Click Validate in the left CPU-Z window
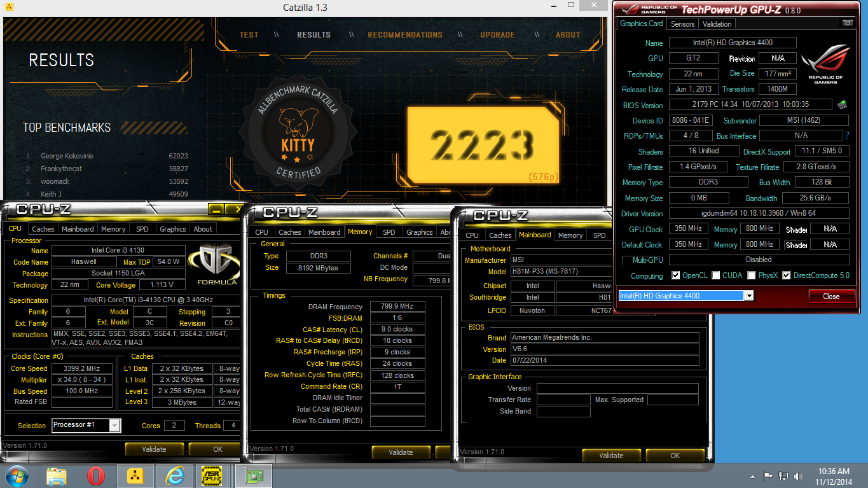868x488 pixels. 154,449
